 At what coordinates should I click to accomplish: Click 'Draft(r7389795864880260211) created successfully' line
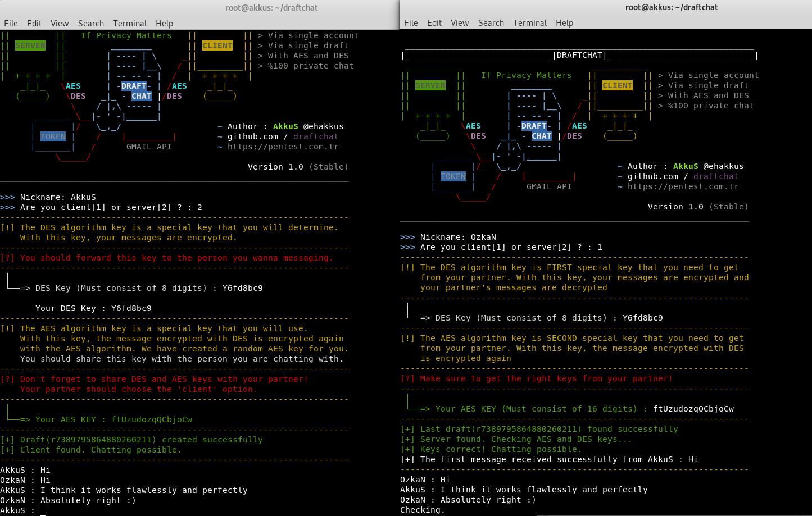tap(142, 440)
